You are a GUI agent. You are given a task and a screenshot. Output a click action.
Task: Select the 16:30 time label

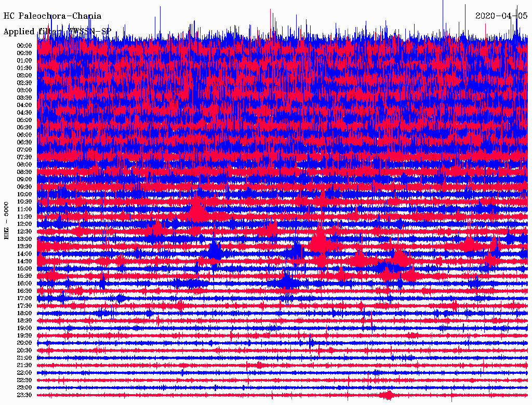[24, 291]
